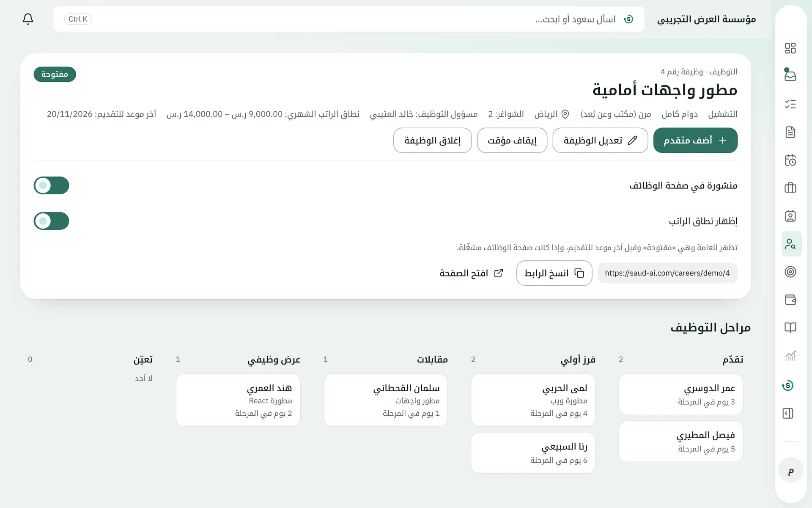
Task: Open applicant card لمى الحربي
Action: [x=533, y=400]
